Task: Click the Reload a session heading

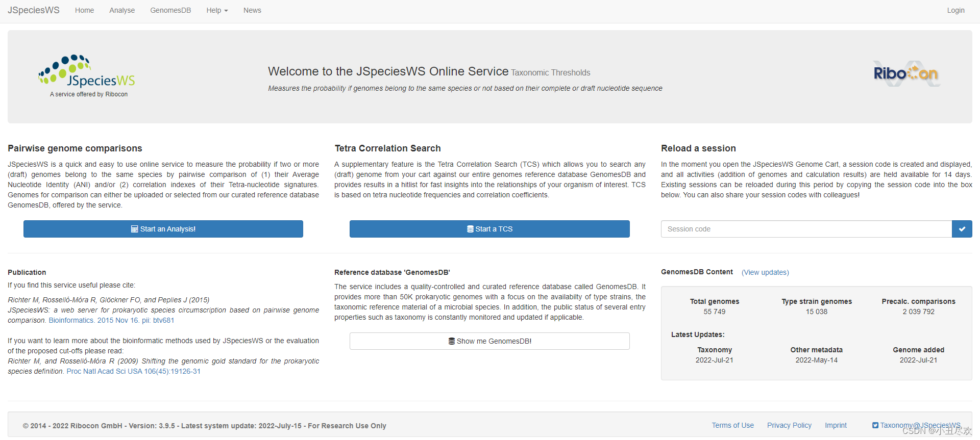Action: coord(698,148)
